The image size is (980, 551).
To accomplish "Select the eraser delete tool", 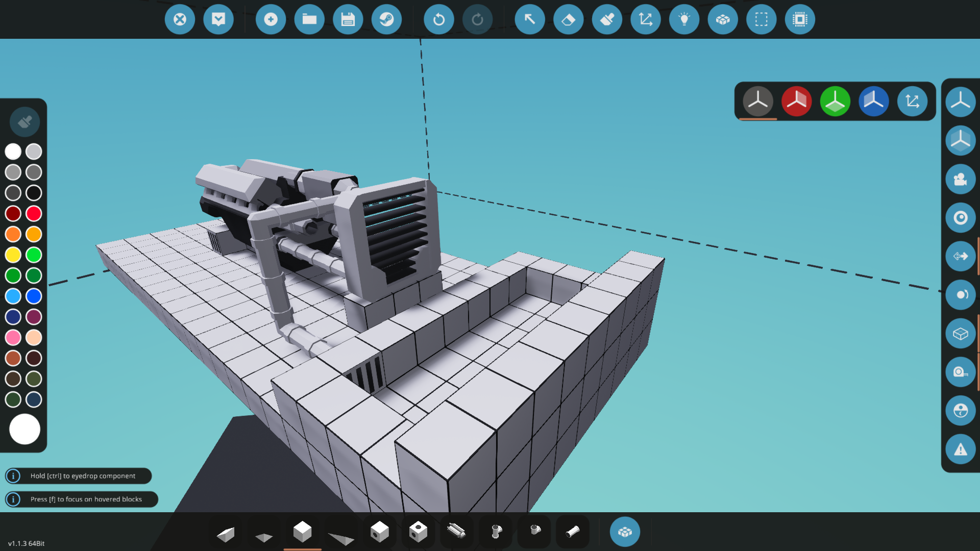I will point(568,19).
